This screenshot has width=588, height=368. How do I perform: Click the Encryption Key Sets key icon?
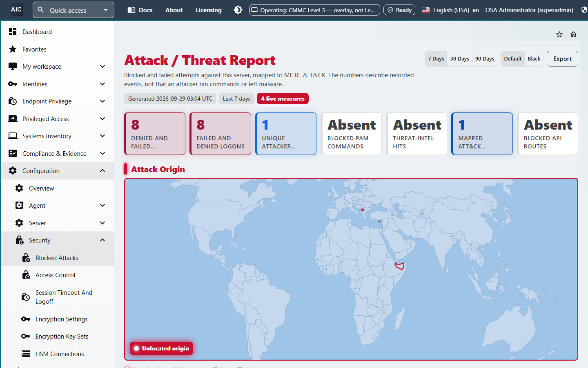point(26,336)
